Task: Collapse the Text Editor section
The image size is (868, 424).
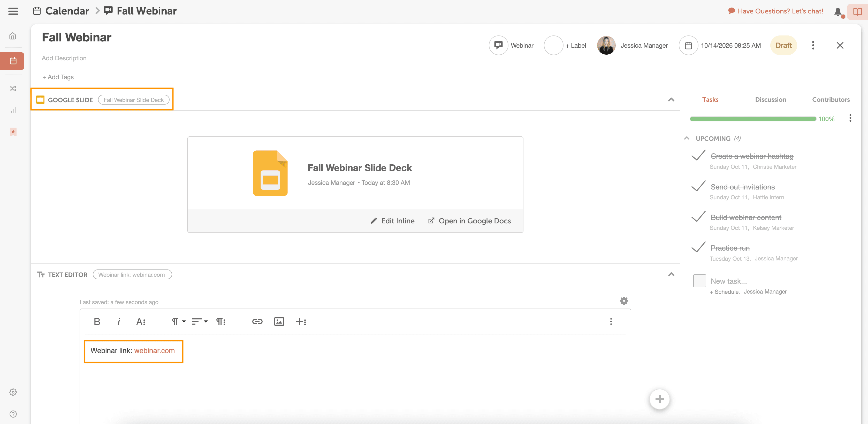Action: (671, 274)
